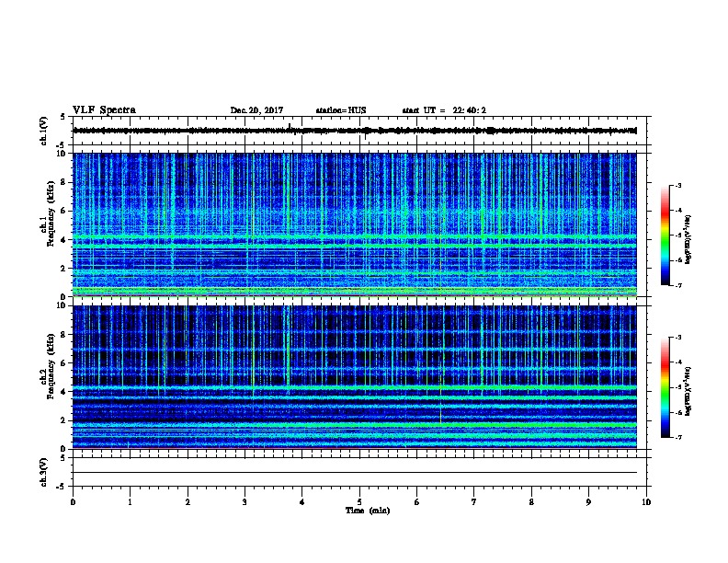Click time axis tick label "1"
Screen dimensions: 728x563
[x=130, y=502]
